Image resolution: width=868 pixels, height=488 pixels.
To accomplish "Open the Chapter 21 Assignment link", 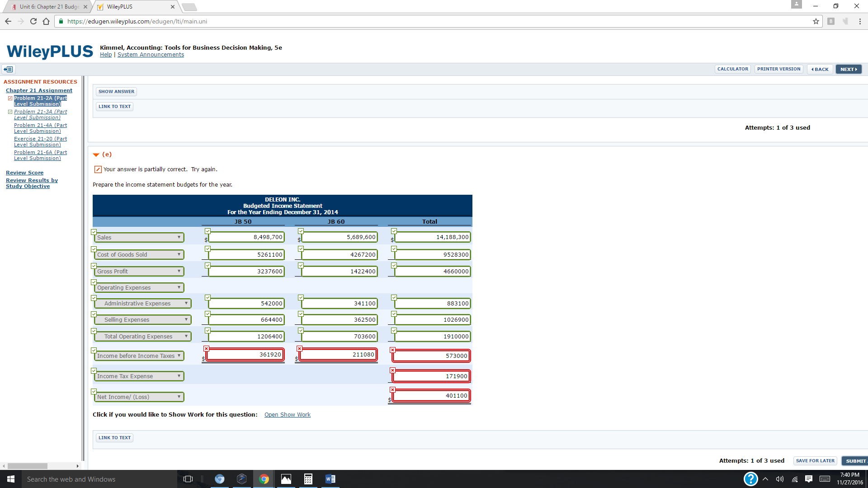I will (39, 90).
